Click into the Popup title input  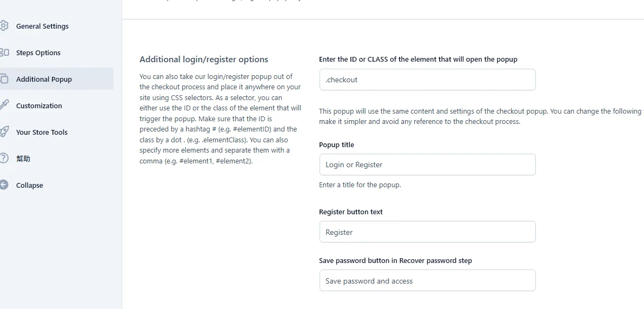pyautogui.click(x=428, y=165)
